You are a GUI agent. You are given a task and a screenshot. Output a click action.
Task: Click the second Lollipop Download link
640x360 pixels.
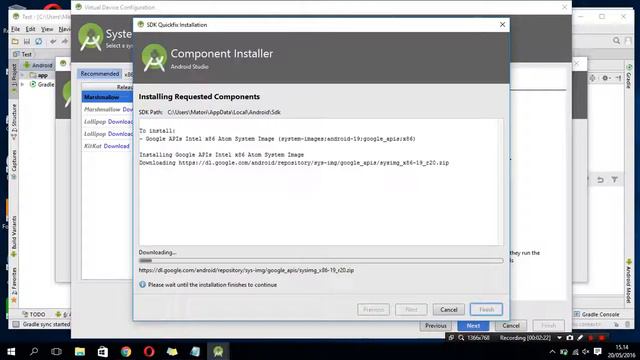pyautogui.click(x=120, y=134)
